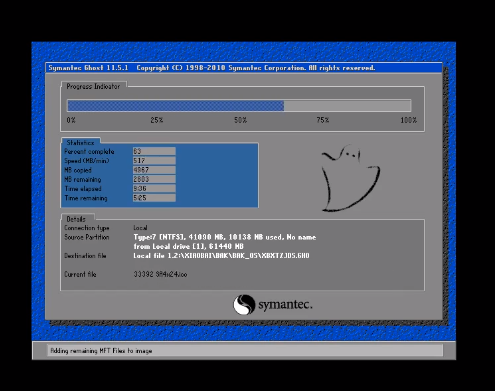Click the 100% progress scale mark
Viewport: 495px width, 391px height.
[409, 120]
